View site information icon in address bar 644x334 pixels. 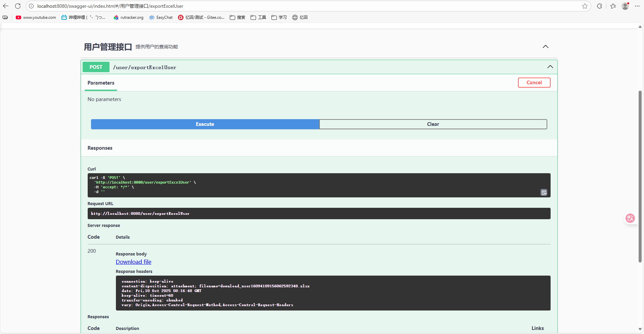(31, 6)
